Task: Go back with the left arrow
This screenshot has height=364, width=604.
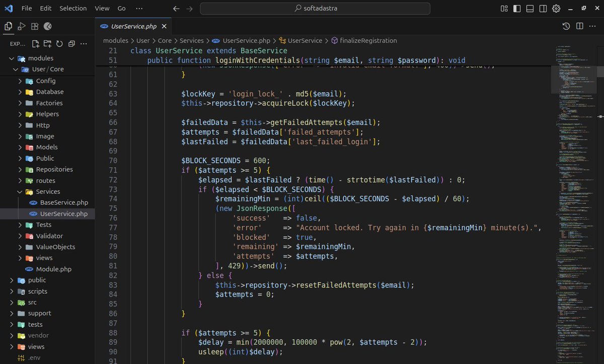Action: [176, 9]
